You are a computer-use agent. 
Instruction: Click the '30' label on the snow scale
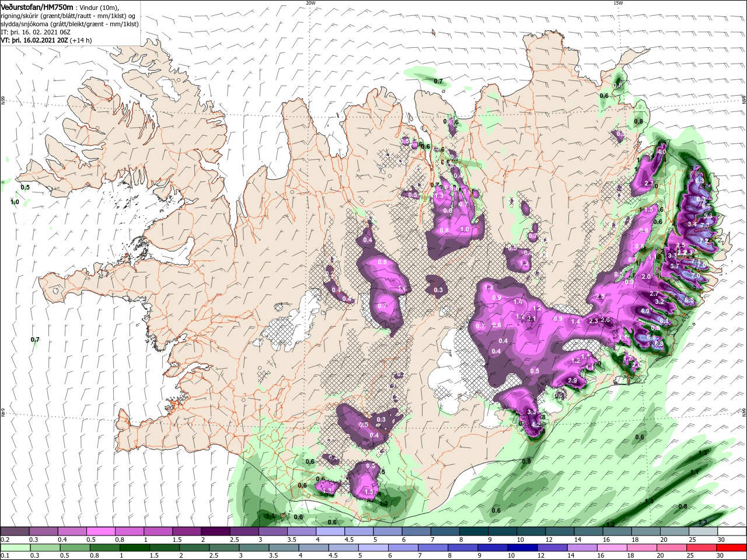(x=721, y=540)
